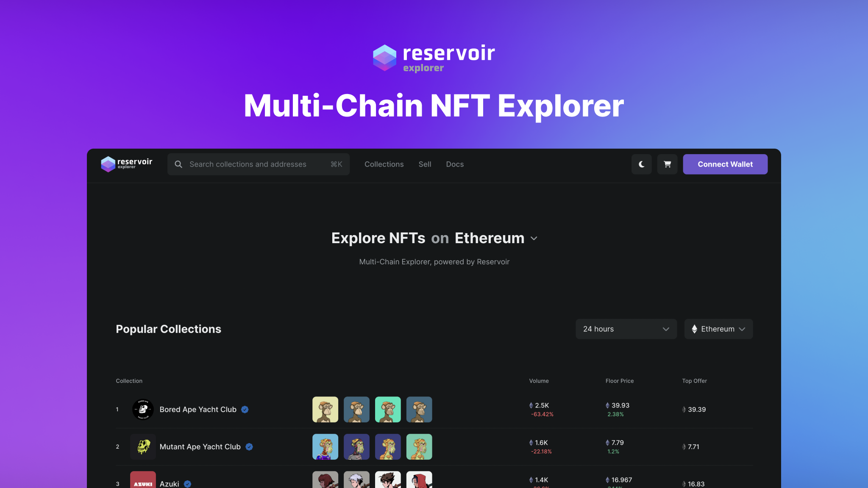The image size is (868, 488).
Task: Open second Mutant Ape thumbnail with striped shirt
Action: (356, 447)
